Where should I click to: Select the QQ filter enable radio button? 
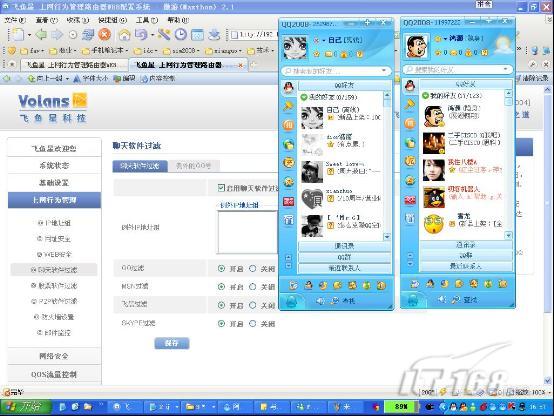coord(222,269)
